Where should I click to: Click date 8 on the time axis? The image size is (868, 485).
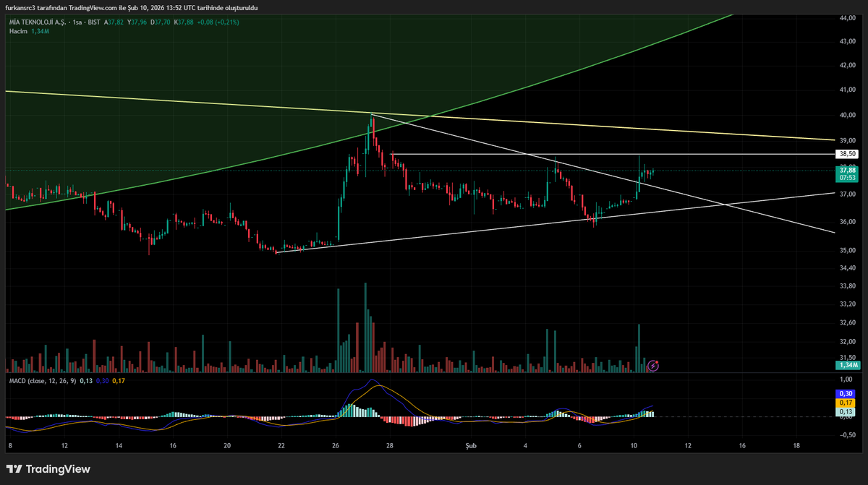click(x=10, y=446)
